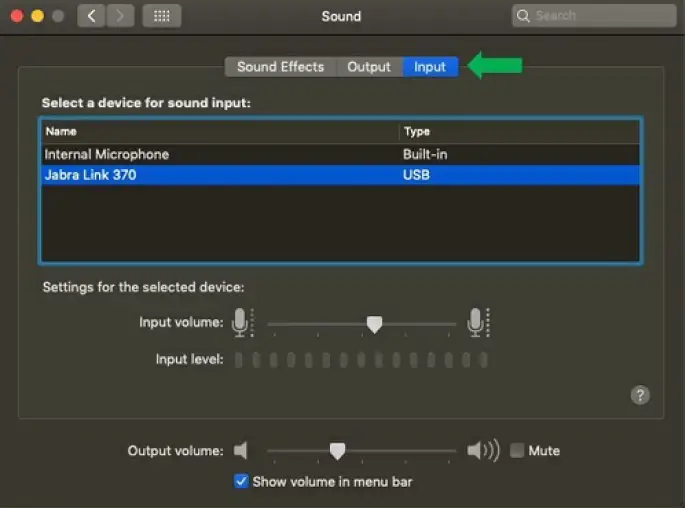Close the Sound window with red button

pos(17,16)
